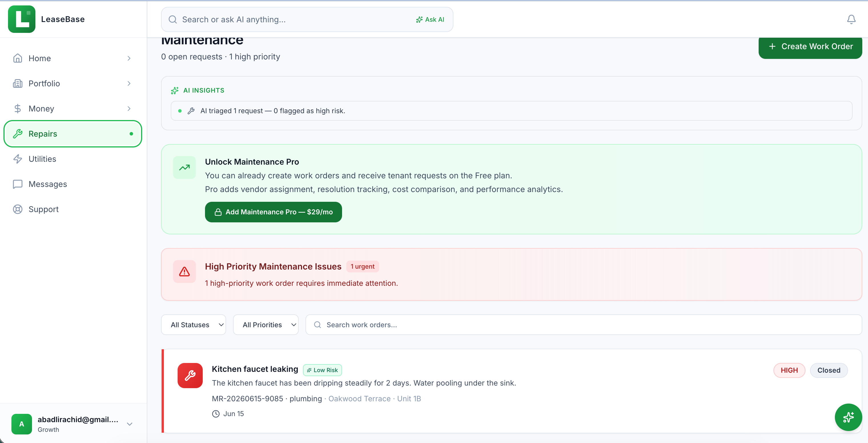The height and width of the screenshot is (443, 868).
Task: Click the HIGH priority badge
Action: coord(789,370)
